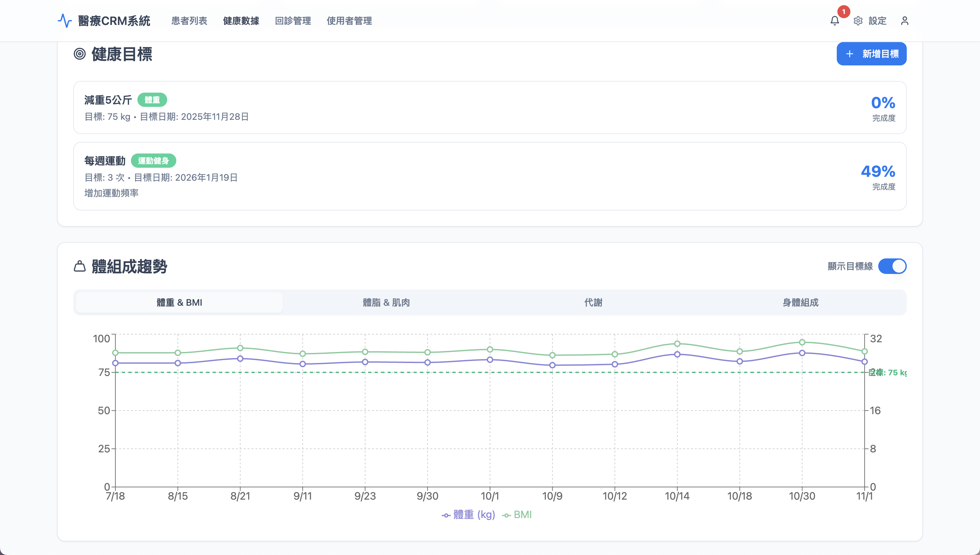The image size is (980, 555).
Task: Switch to the 身體組成 tab
Action: [801, 302]
